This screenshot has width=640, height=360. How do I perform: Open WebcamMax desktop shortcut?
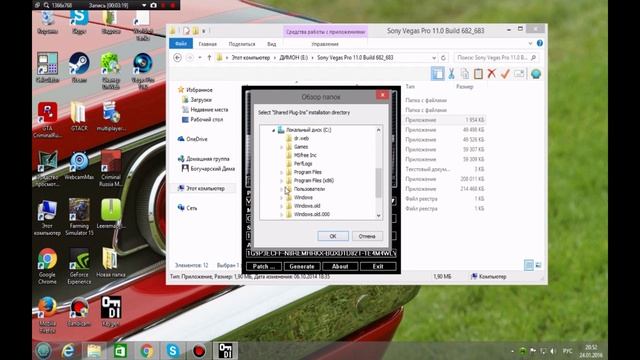(x=79, y=166)
